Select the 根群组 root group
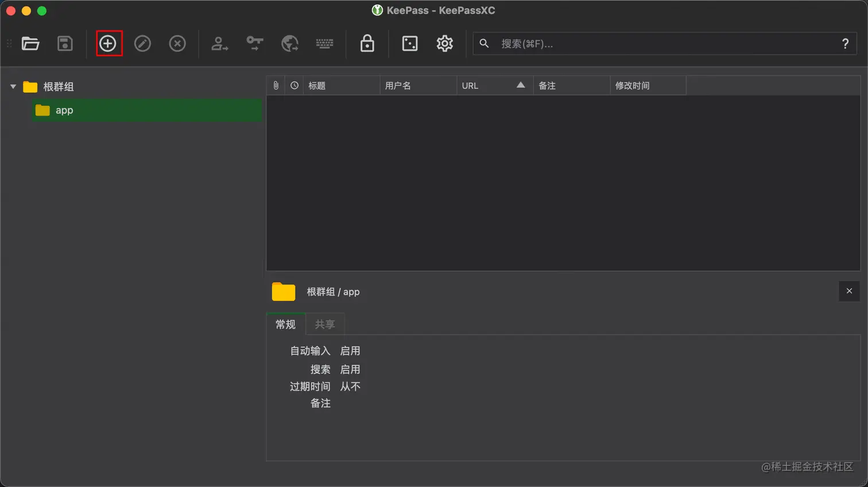 pos(59,87)
